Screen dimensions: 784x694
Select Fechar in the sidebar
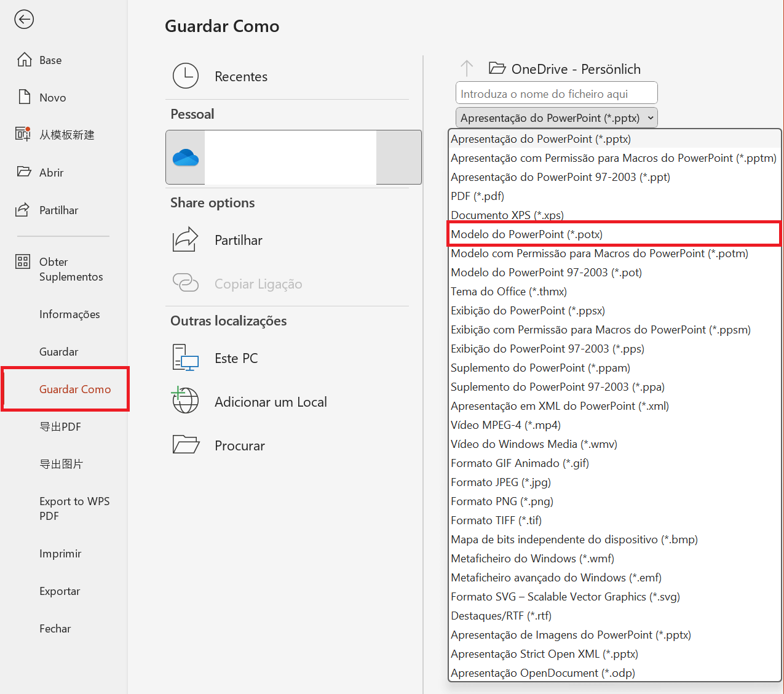[x=55, y=629]
